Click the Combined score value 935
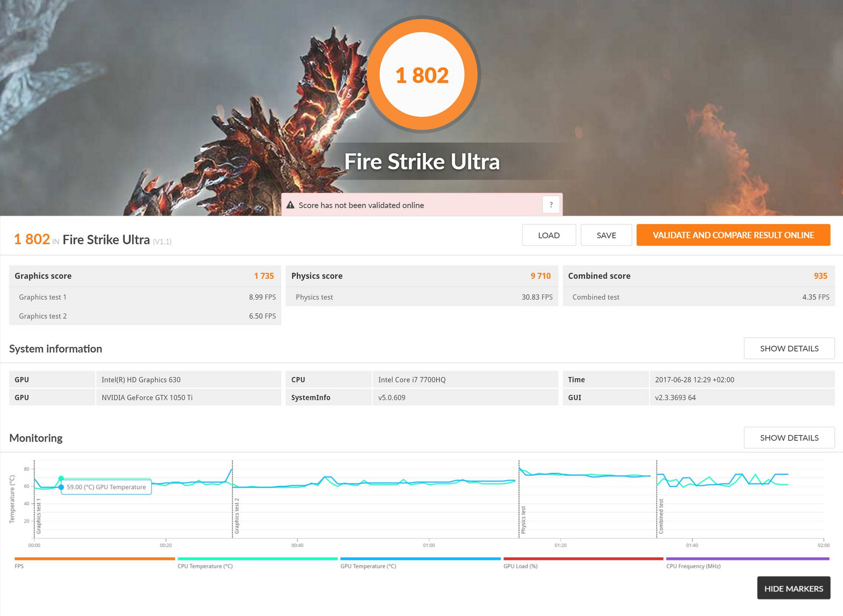Screen dimensions: 843x616 (820, 276)
